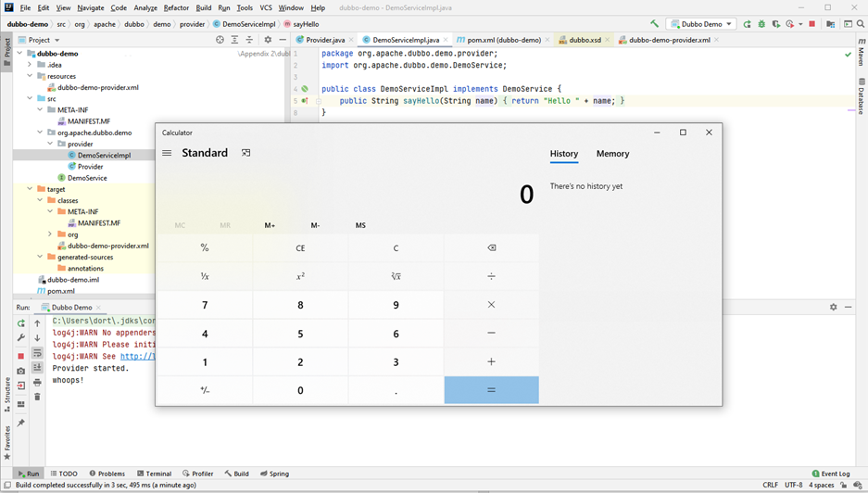Select the Memory tab in Calculator
Viewport: 868px width, 493px height.
pyautogui.click(x=612, y=154)
